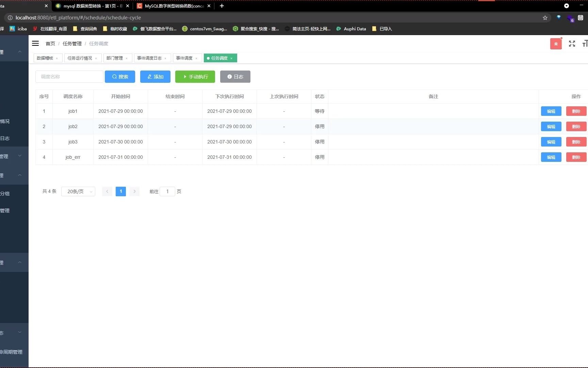Screen dimensions: 588x368
Task: Bookmark this page with star icon
Action: (545, 18)
